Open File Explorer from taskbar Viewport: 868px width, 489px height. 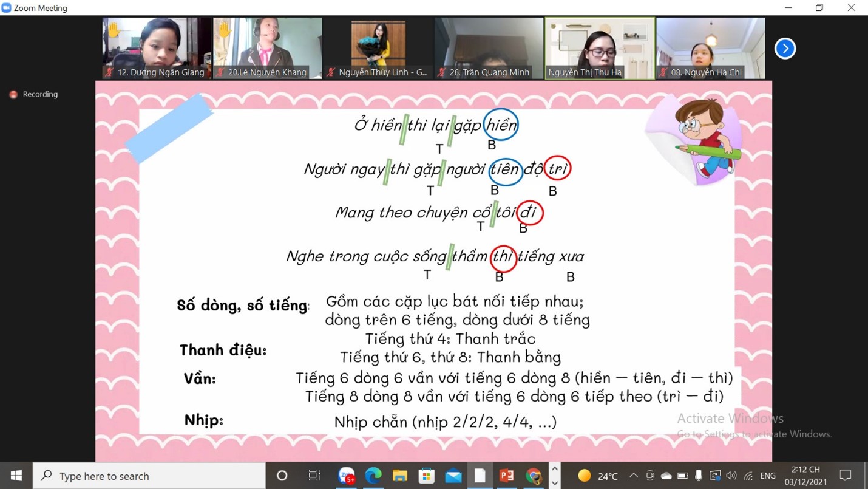(x=399, y=476)
